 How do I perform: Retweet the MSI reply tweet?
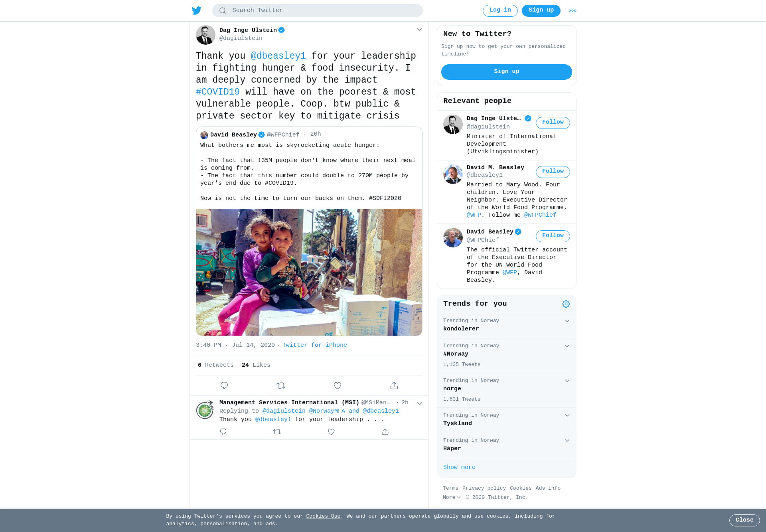click(277, 432)
